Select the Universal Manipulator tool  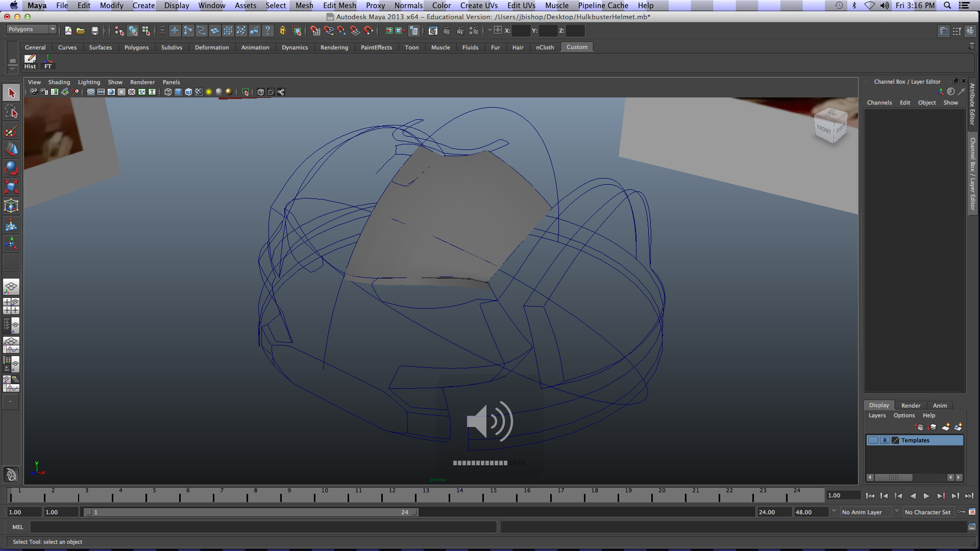[11, 206]
